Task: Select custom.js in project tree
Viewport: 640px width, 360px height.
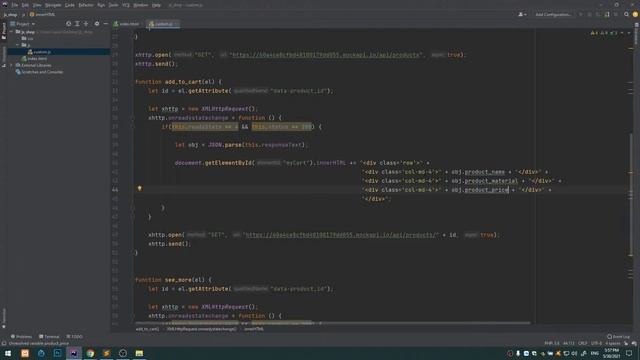Action: [x=39, y=52]
